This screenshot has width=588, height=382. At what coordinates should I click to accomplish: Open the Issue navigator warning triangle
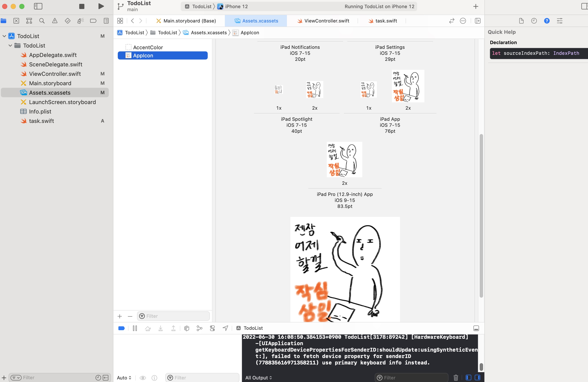click(55, 21)
